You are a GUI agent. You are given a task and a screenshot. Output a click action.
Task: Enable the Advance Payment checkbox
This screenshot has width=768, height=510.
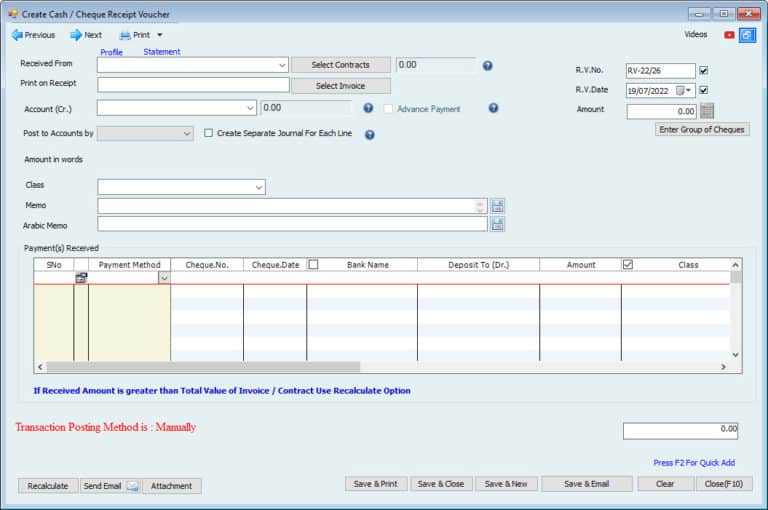388,109
